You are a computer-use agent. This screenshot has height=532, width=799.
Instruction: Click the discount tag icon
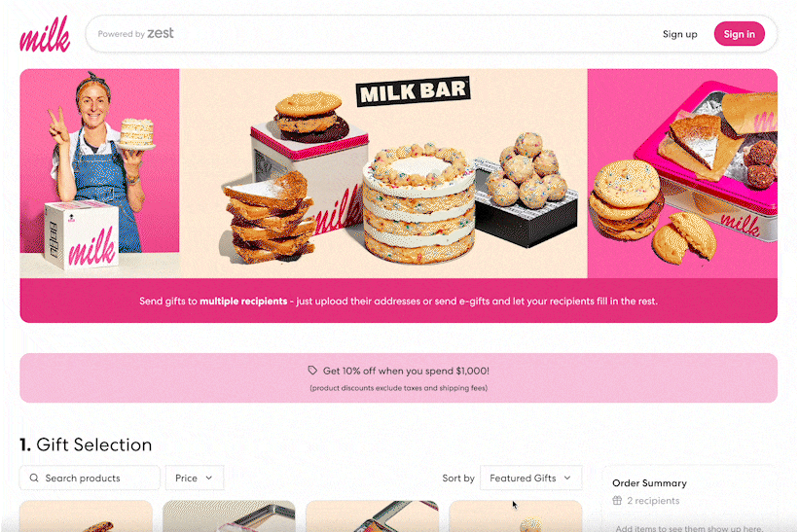[x=312, y=371]
